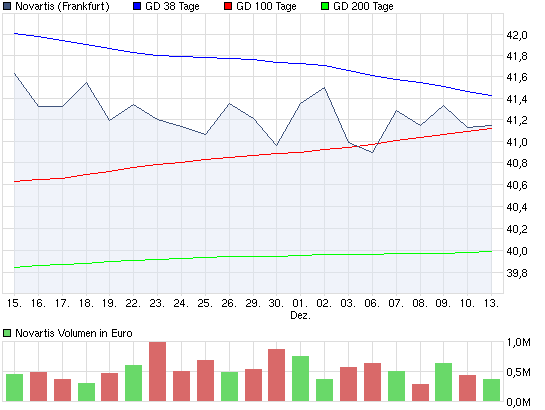The width and height of the screenshot is (545, 410).
Task: Click the '1,0M' volume axis value
Action: 519,343
